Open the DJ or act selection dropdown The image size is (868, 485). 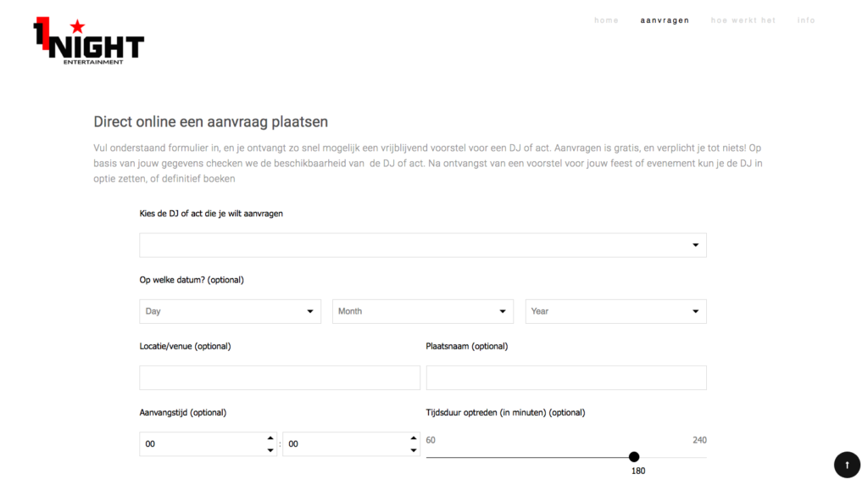(x=423, y=245)
